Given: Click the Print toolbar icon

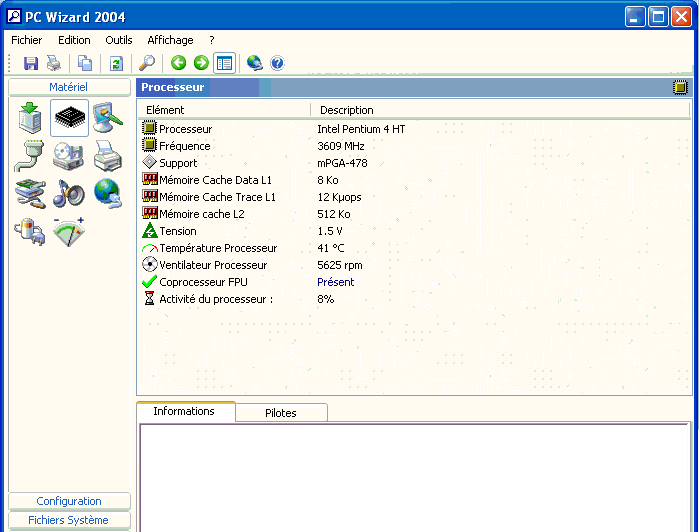Looking at the screenshot, I should point(54,63).
